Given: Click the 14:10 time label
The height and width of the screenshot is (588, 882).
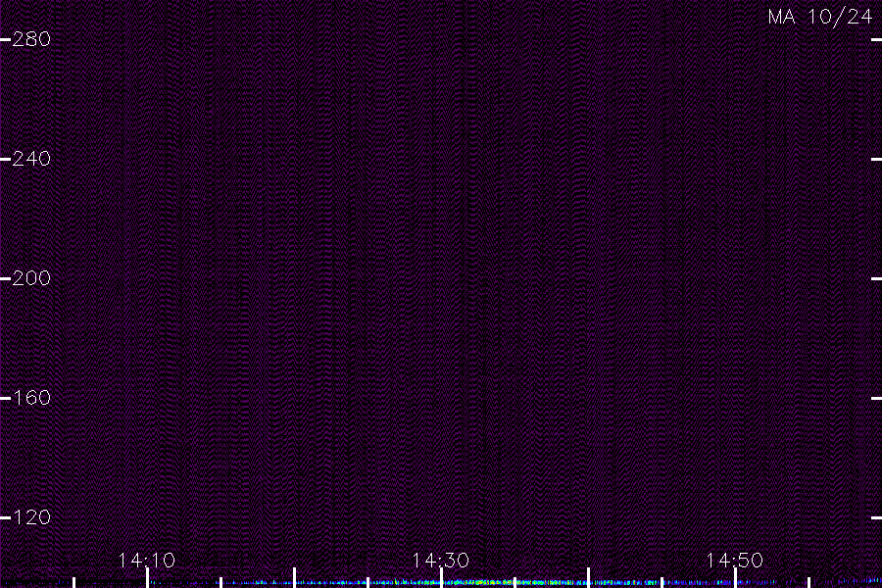Looking at the screenshot, I should pos(147,560).
